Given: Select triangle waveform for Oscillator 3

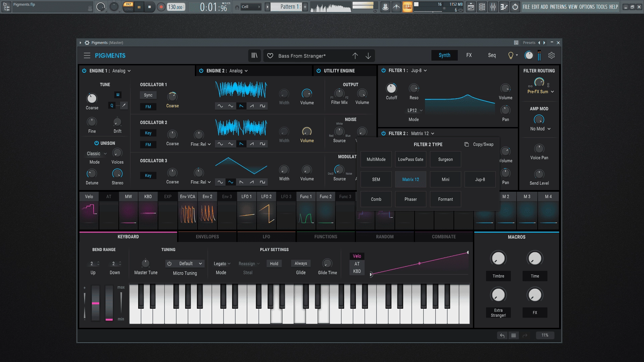Looking at the screenshot, I should (x=231, y=182).
